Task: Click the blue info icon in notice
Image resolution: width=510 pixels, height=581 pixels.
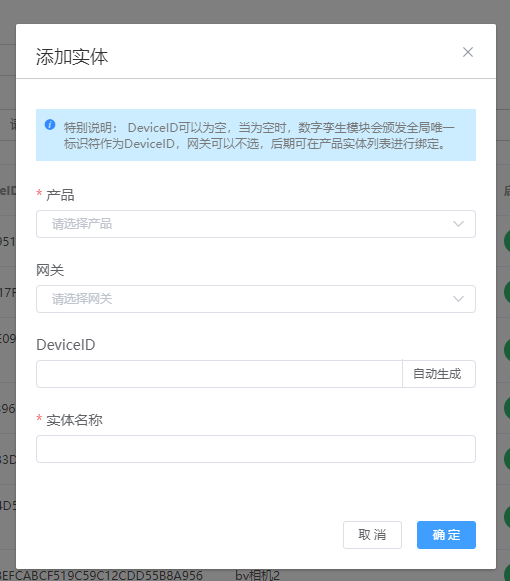Action: [50, 124]
